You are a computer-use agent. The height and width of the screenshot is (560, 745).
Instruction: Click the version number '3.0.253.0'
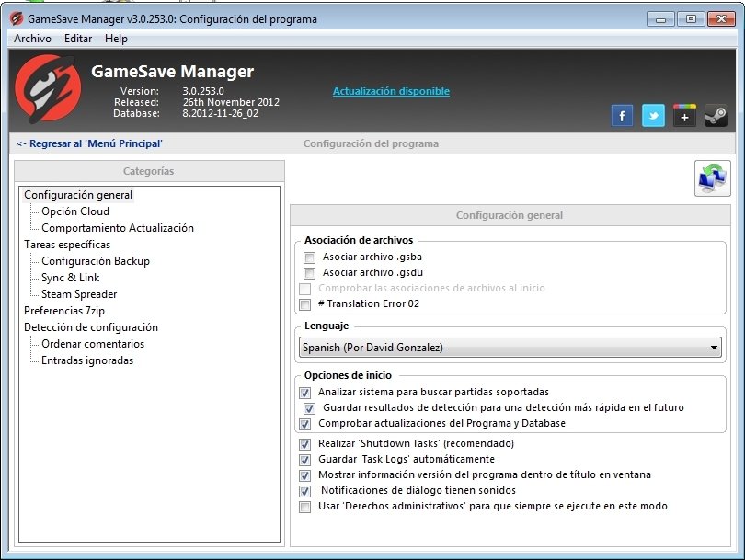click(x=203, y=91)
